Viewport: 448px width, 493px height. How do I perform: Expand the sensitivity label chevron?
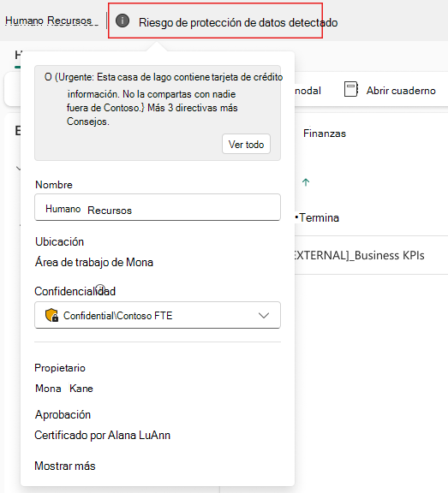[x=264, y=315]
